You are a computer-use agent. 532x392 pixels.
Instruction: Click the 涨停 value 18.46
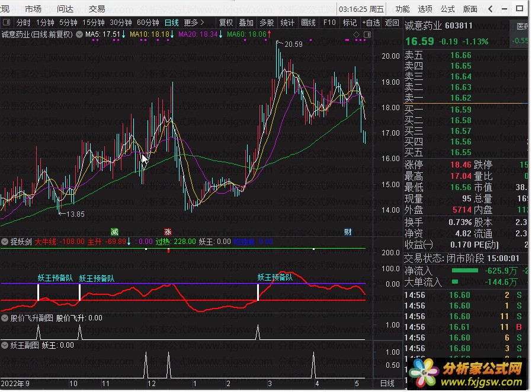pyautogui.click(x=461, y=165)
